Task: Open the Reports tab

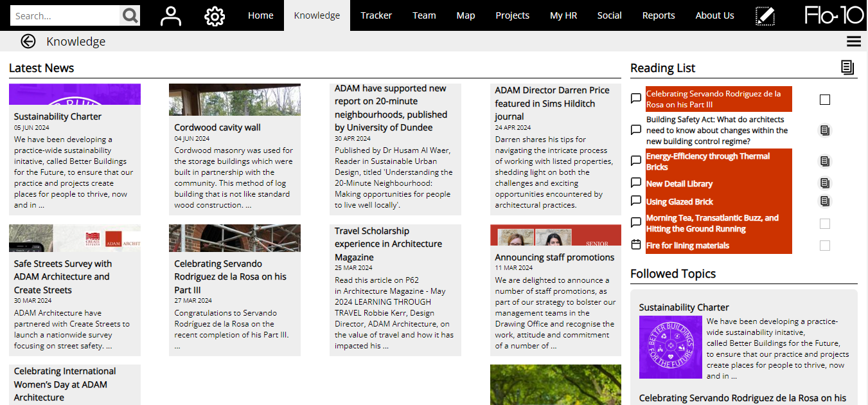Action: (659, 15)
